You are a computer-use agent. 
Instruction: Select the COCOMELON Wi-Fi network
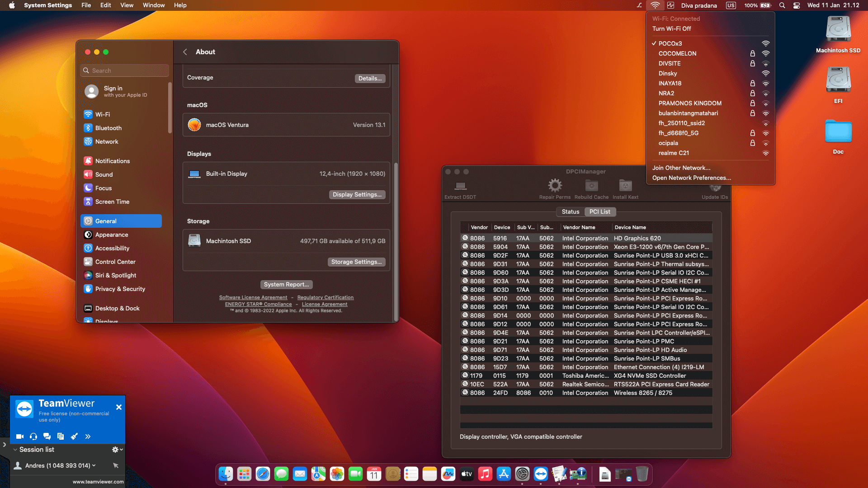point(677,53)
